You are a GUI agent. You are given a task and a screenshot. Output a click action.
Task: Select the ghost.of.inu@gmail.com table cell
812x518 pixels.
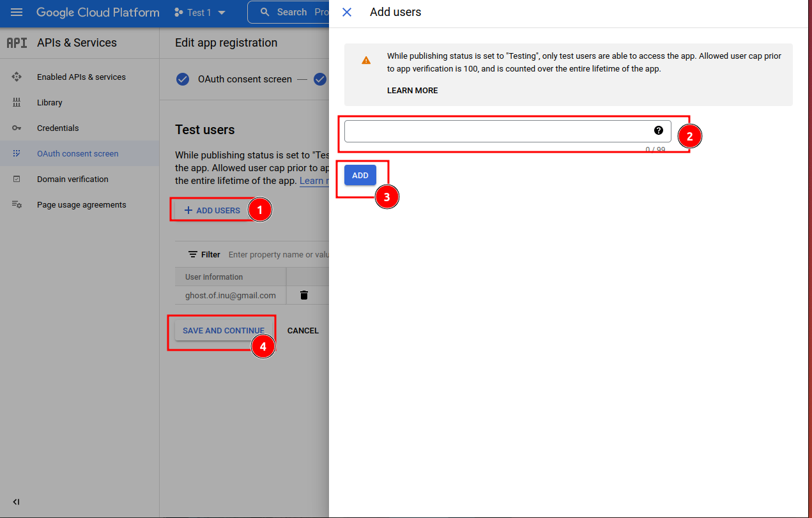pos(231,295)
